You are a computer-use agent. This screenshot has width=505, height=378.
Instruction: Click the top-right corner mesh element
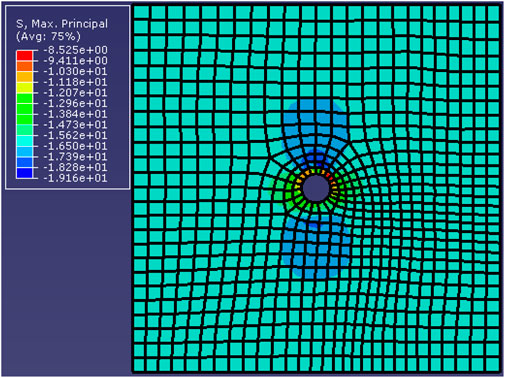[493, 13]
